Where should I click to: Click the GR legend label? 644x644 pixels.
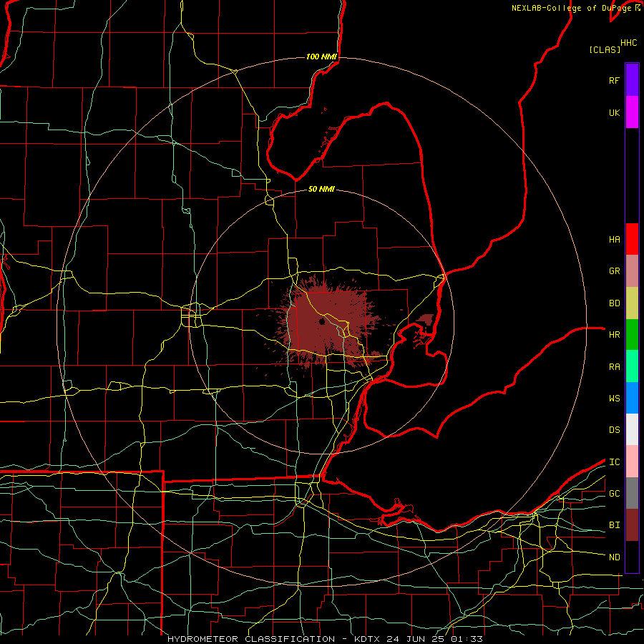point(614,271)
